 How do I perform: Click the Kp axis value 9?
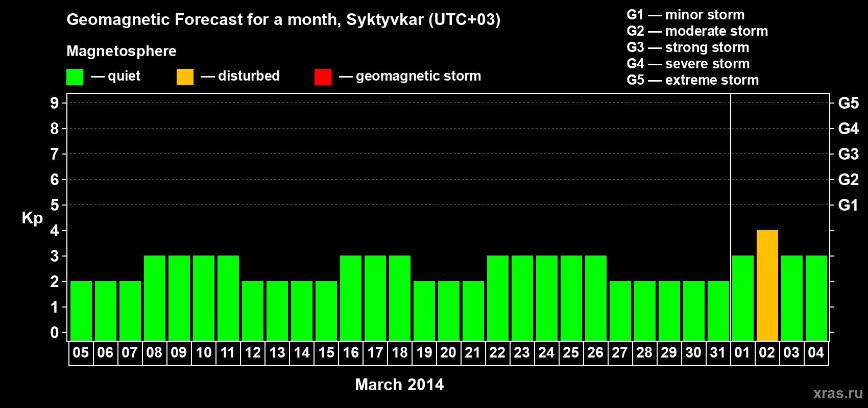[x=55, y=103]
